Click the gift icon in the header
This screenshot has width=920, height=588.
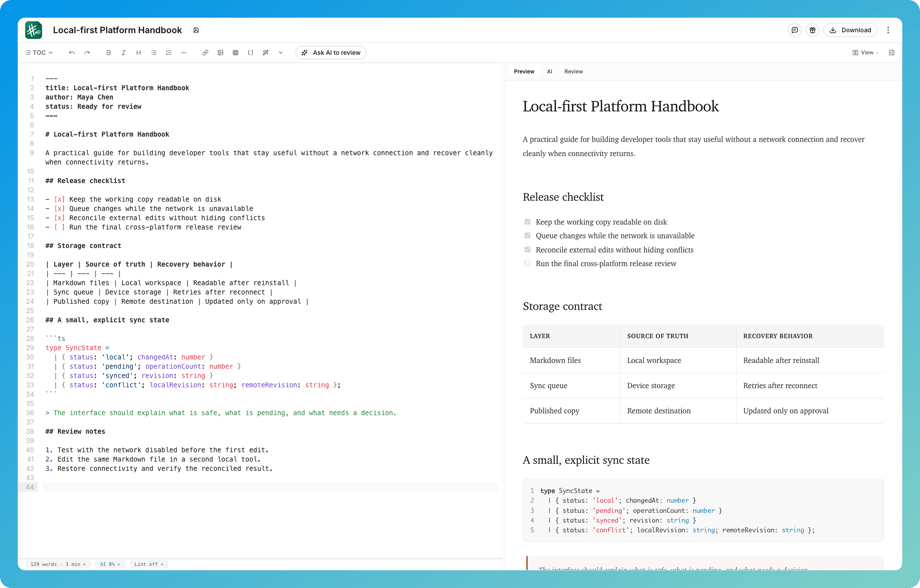813,30
